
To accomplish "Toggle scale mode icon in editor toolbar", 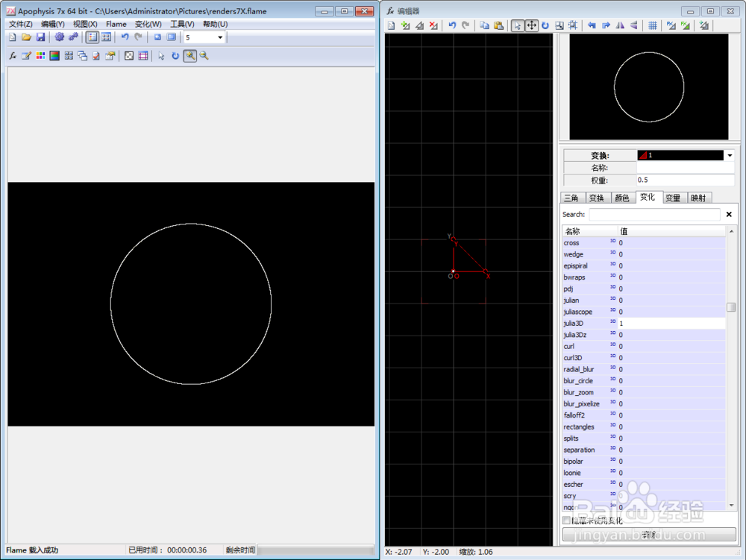I will 559,25.
